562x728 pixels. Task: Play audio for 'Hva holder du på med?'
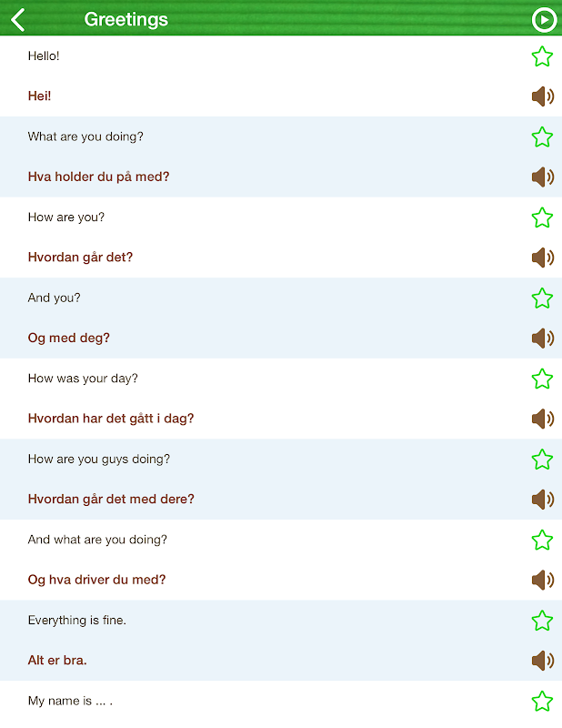tap(543, 177)
